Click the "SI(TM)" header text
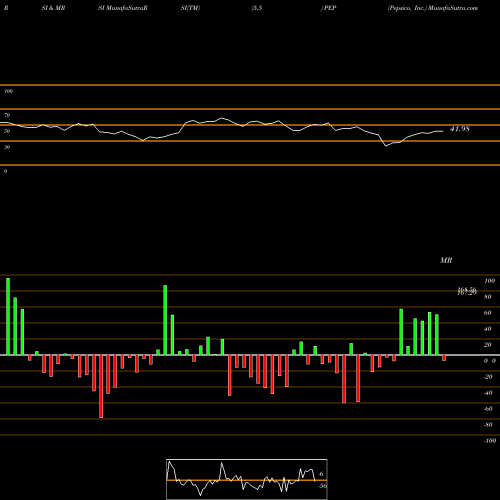500x500 pixels. click(190, 8)
